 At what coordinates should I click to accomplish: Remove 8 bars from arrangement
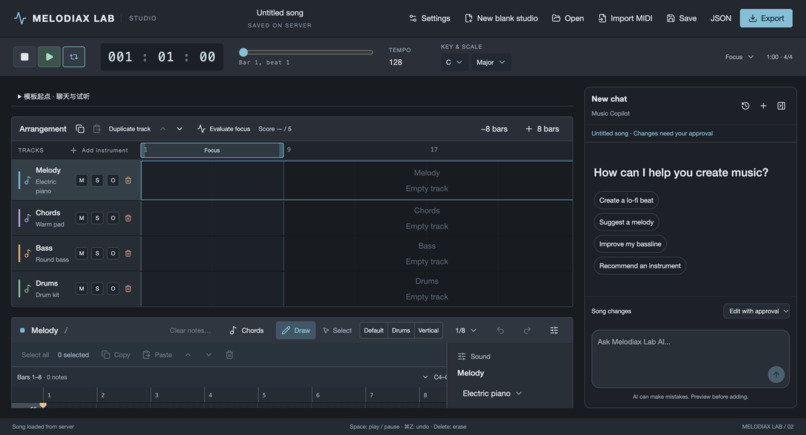pos(494,129)
